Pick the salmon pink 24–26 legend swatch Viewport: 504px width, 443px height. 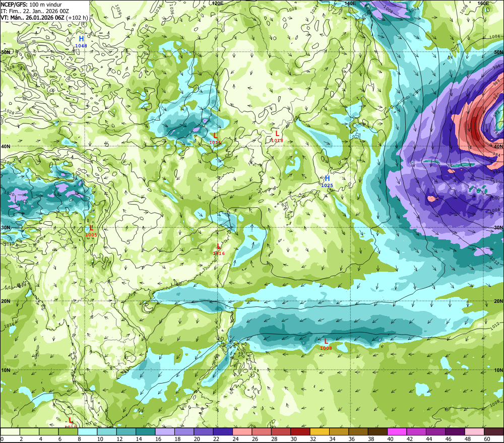click(242, 431)
